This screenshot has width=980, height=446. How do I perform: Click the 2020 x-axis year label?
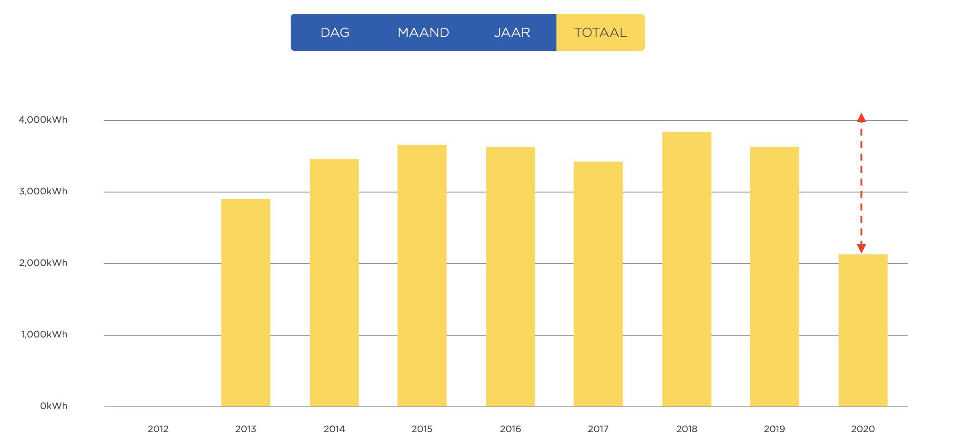(x=863, y=429)
